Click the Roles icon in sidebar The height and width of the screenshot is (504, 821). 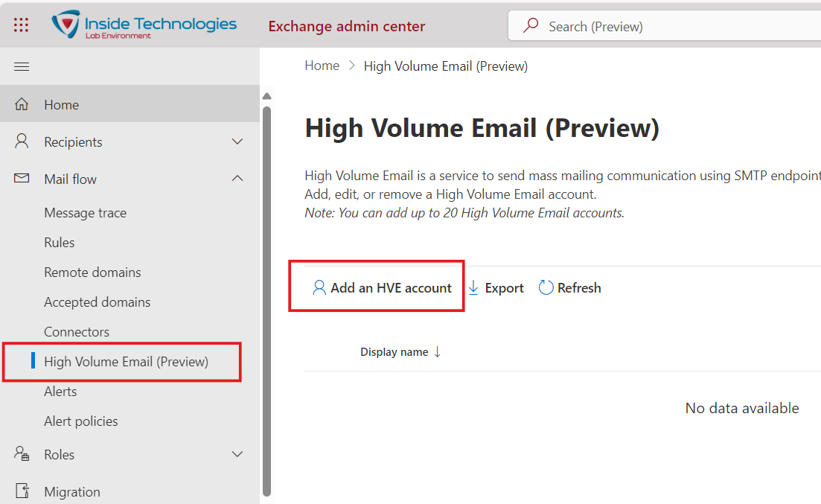click(x=22, y=453)
